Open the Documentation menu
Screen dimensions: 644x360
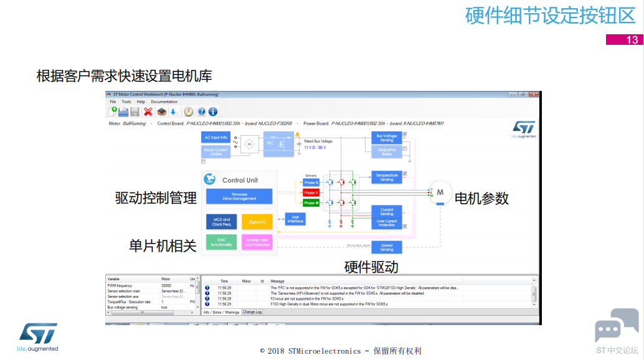pyautogui.click(x=164, y=102)
